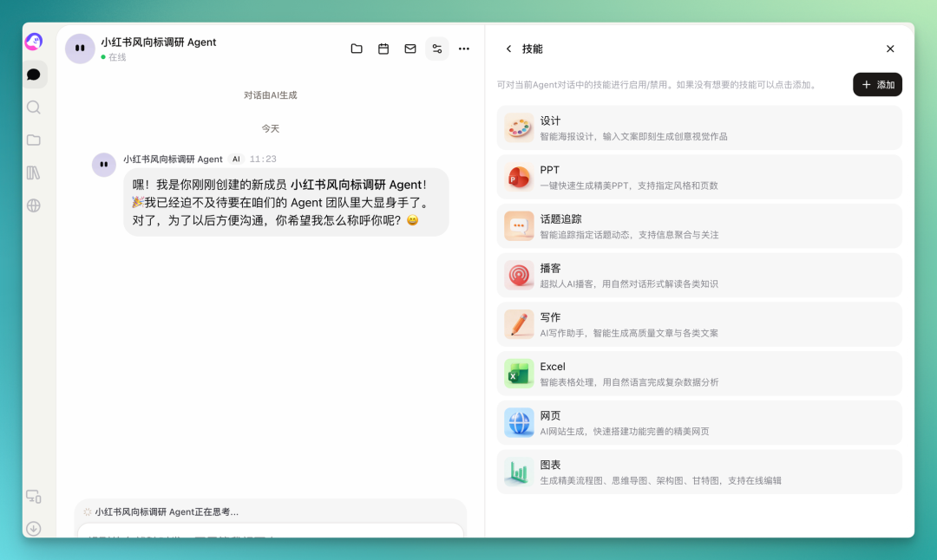Click description 智能海报设计，输入文案即刻生成创意视觉作品
The width and height of the screenshot is (937, 560).
click(x=633, y=137)
